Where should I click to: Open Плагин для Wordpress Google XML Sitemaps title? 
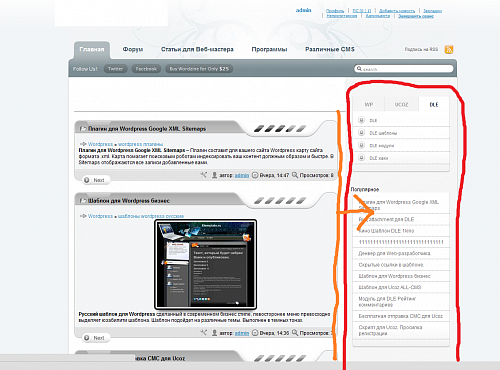pyautogui.click(x=147, y=129)
